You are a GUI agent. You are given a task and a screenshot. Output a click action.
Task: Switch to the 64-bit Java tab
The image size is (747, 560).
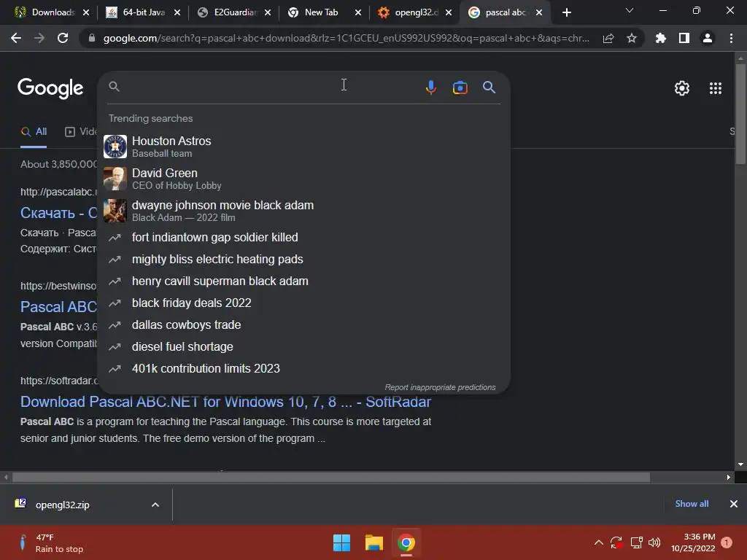[x=144, y=12]
